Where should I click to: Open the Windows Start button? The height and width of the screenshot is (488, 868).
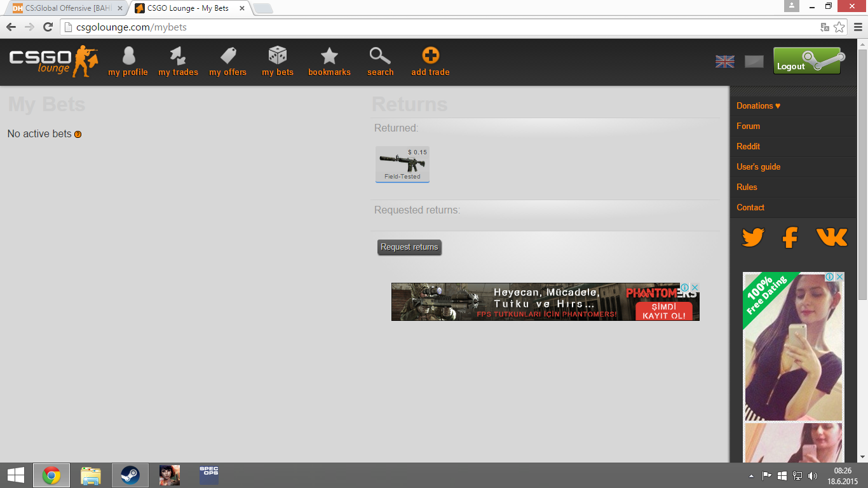click(x=16, y=475)
